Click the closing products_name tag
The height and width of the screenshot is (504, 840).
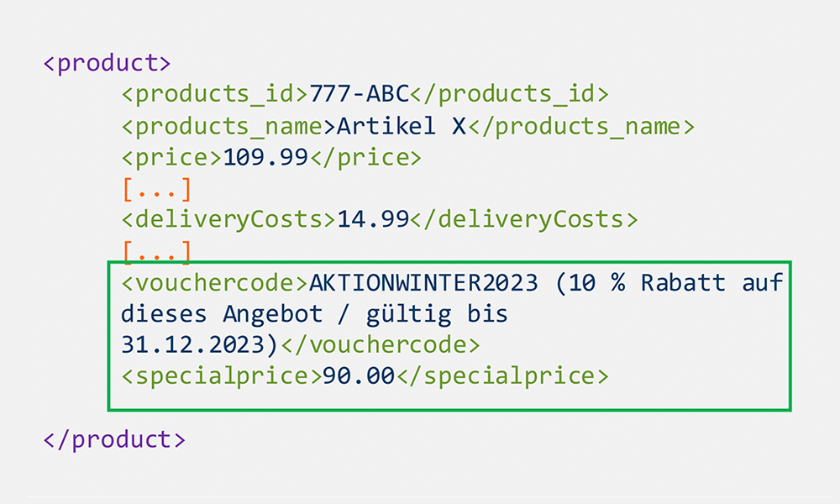click(x=581, y=127)
